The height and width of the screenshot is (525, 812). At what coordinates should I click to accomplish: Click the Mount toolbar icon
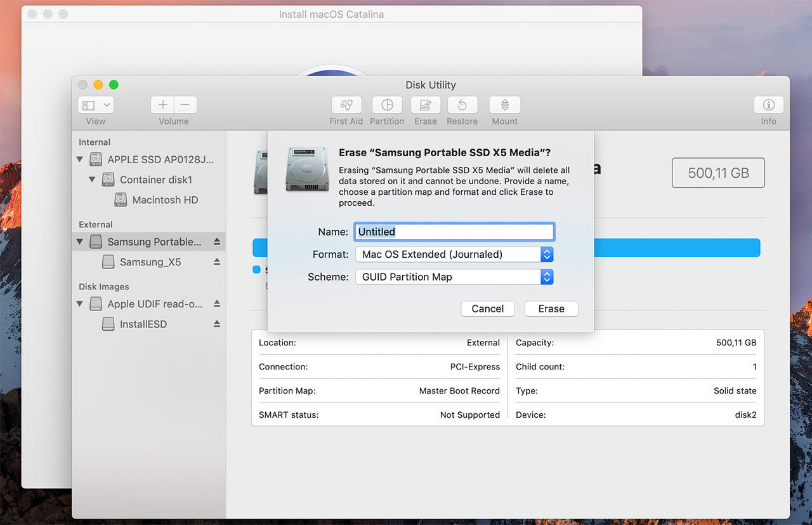pos(505,105)
